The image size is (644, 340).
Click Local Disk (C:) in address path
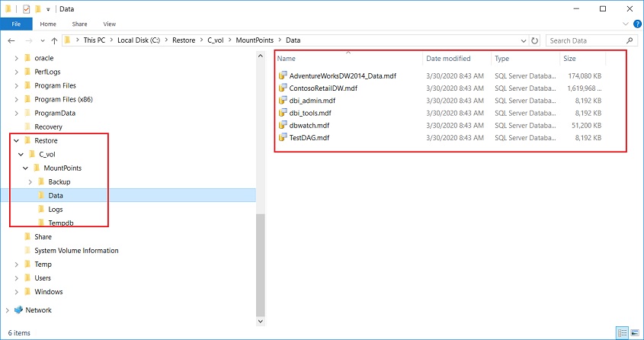(139, 40)
